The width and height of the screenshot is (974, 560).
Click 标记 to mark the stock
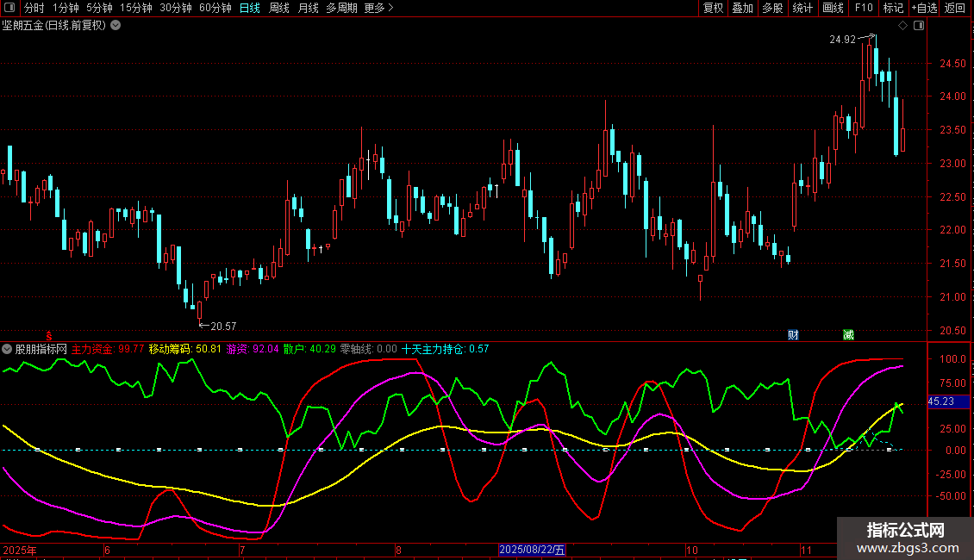click(893, 8)
